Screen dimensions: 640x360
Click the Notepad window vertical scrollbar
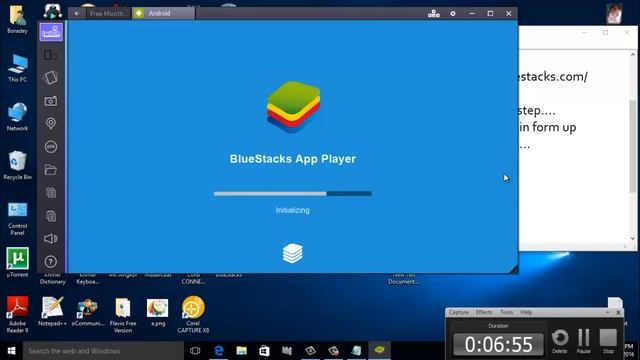(x=633, y=147)
